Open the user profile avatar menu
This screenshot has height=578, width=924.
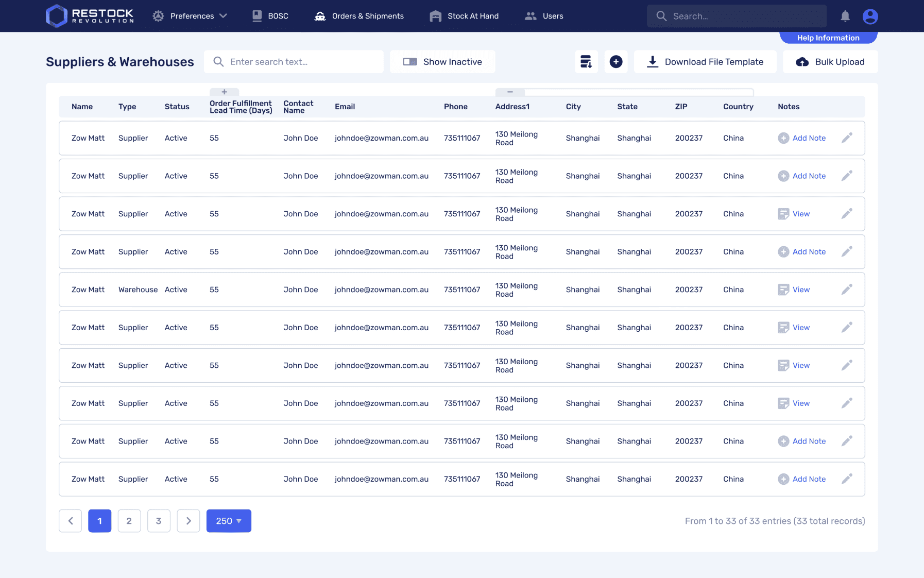(870, 16)
